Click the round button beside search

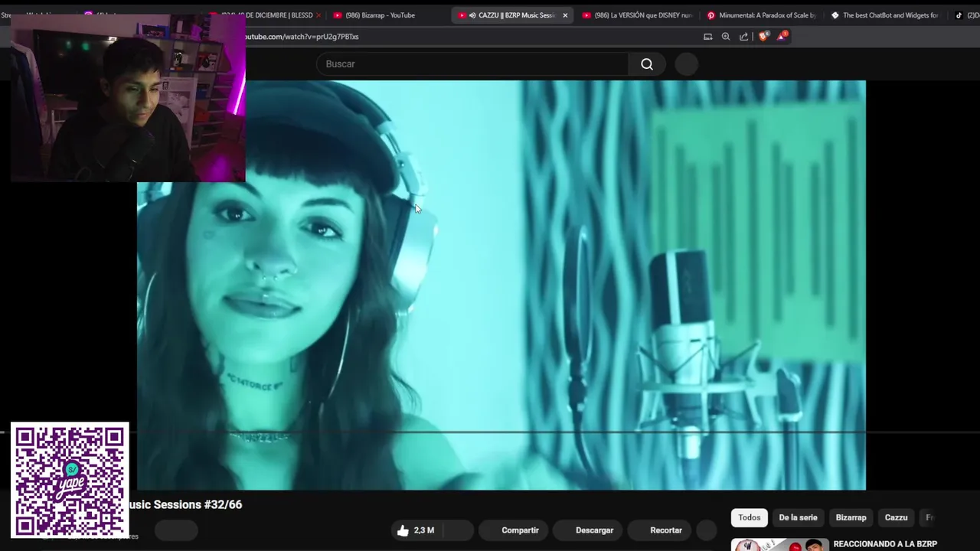pyautogui.click(x=687, y=64)
